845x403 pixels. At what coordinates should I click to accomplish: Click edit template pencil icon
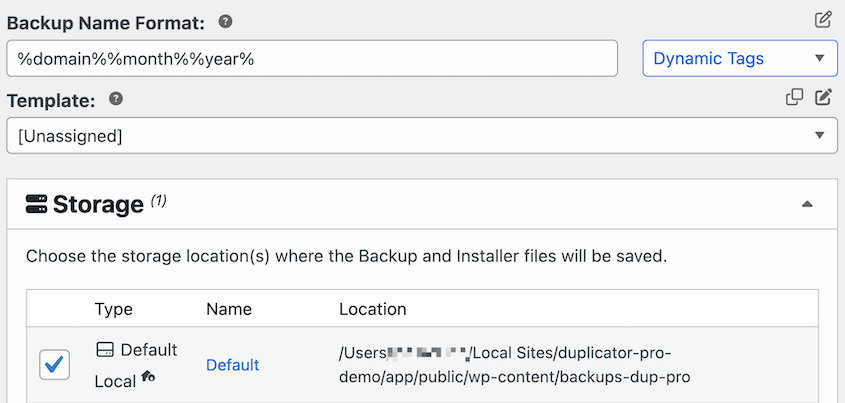(823, 98)
